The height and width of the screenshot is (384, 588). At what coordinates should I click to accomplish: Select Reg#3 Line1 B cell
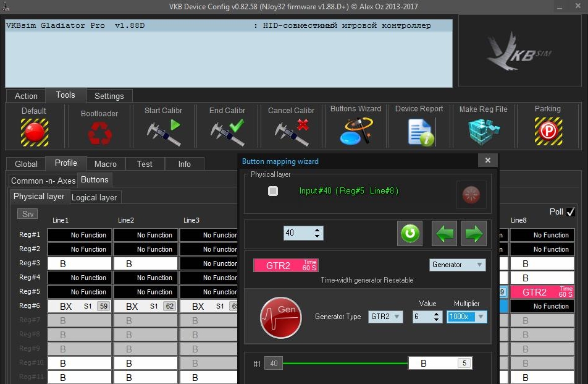click(80, 263)
